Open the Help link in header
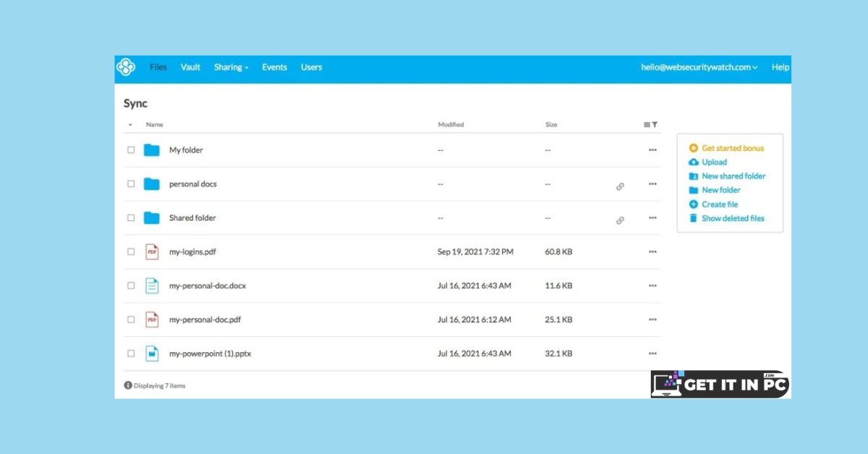The image size is (868, 454). [780, 67]
